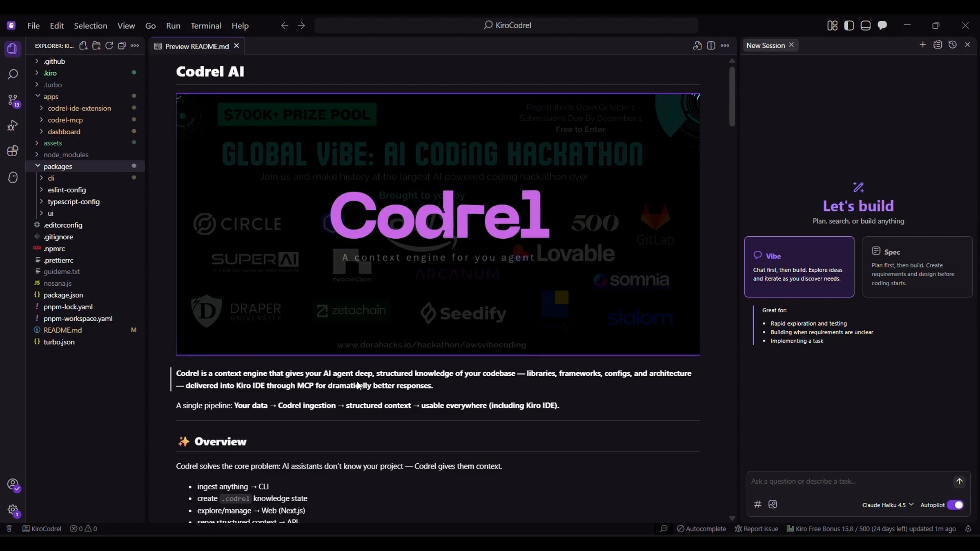980x551 pixels.
Task: Open the Kiro ghost panel
Action: pyautogui.click(x=12, y=177)
